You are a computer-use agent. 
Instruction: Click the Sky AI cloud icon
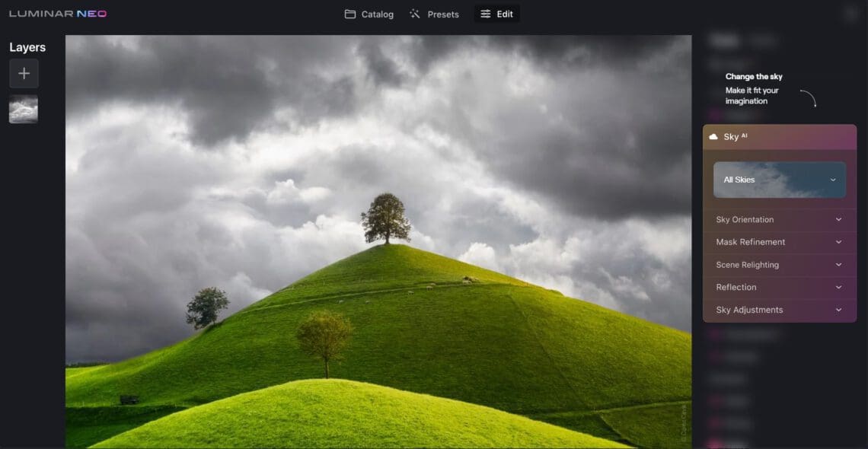[x=713, y=136]
